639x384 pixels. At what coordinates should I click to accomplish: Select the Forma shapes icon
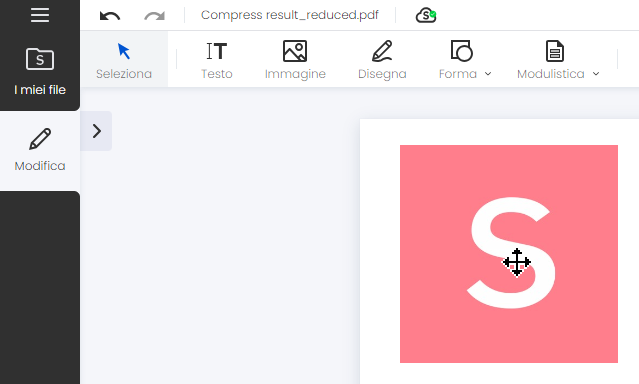coord(461,51)
